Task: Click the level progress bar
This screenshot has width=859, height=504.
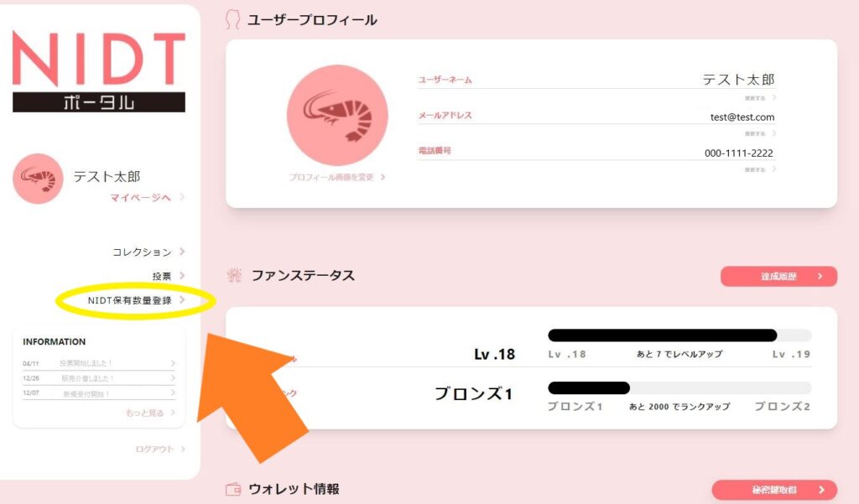Action: 679,335
